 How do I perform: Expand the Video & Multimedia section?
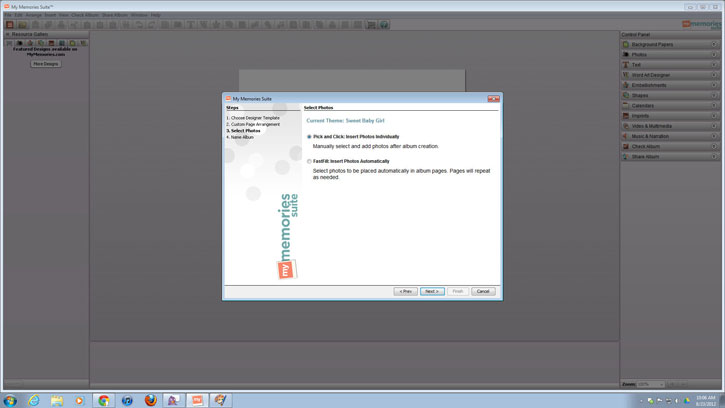[x=670, y=126]
